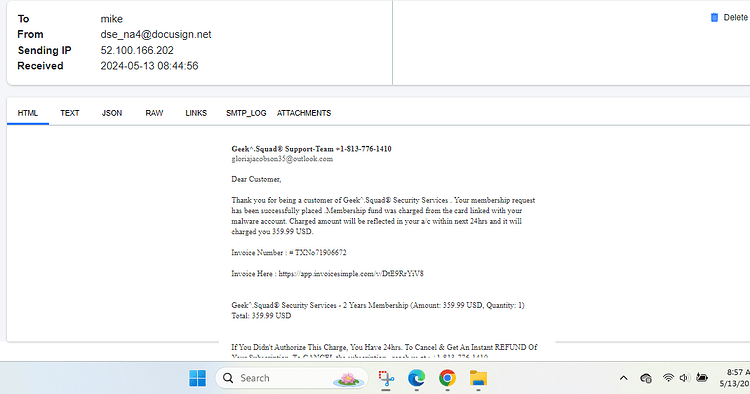Image resolution: width=750 pixels, height=394 pixels.
Task: Click recipient name mike
Action: 111,19
